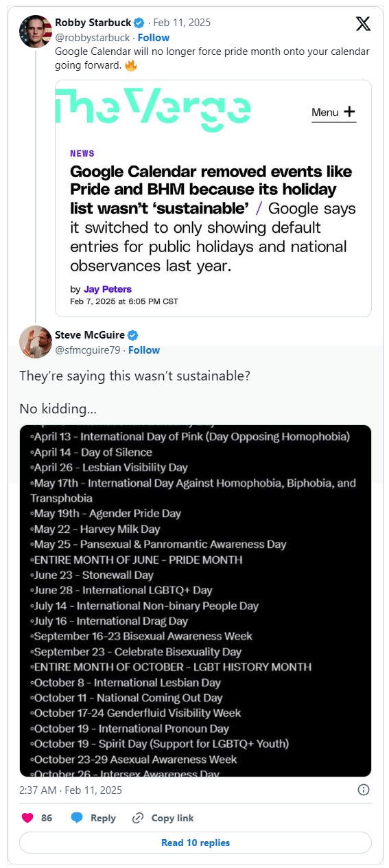Viewport: 389px width, 868px height.
Task: Open the LGBT dates list image
Action: [196, 601]
